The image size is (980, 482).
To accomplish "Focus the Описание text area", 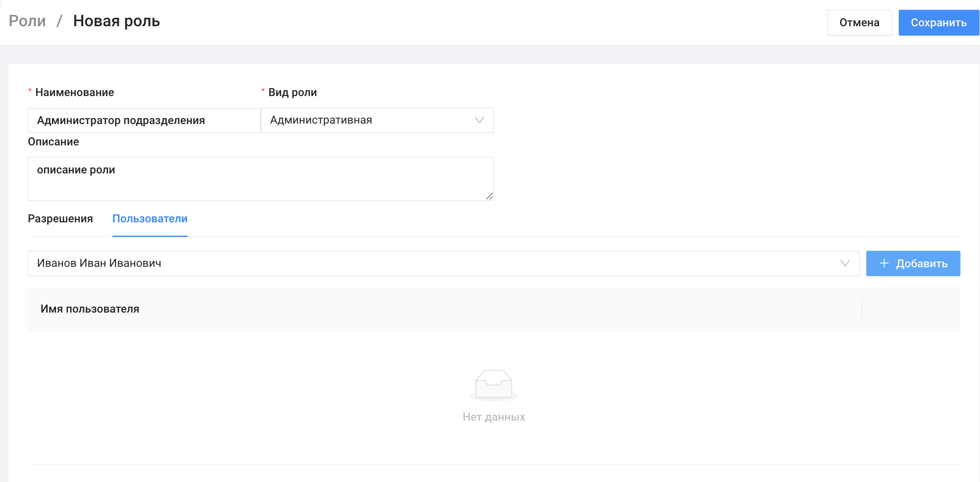I will (x=261, y=179).
